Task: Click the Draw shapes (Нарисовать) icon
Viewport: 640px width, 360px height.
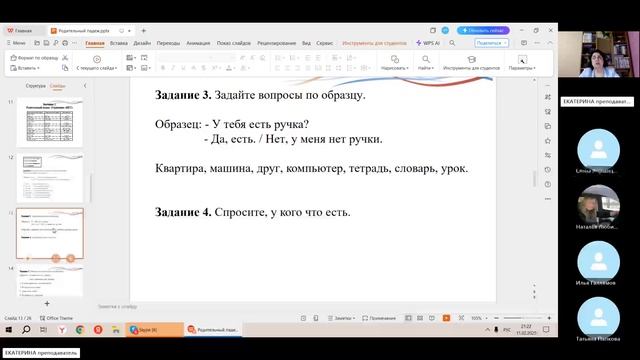Action: pyautogui.click(x=395, y=59)
